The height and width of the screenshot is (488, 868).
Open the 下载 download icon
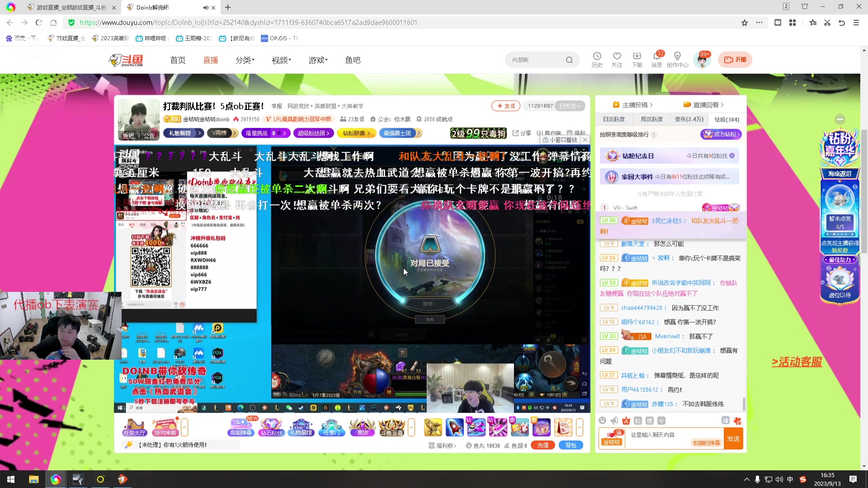pos(637,60)
